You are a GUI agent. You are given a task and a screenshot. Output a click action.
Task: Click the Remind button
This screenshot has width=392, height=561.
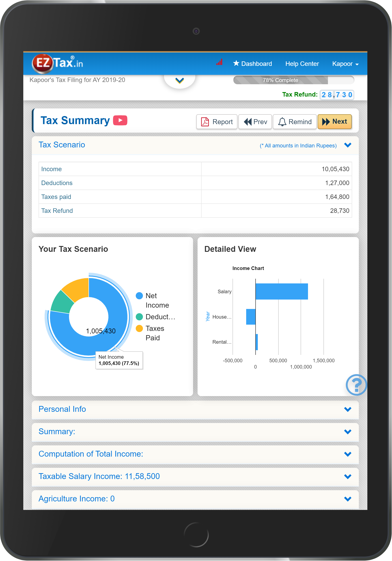point(295,122)
